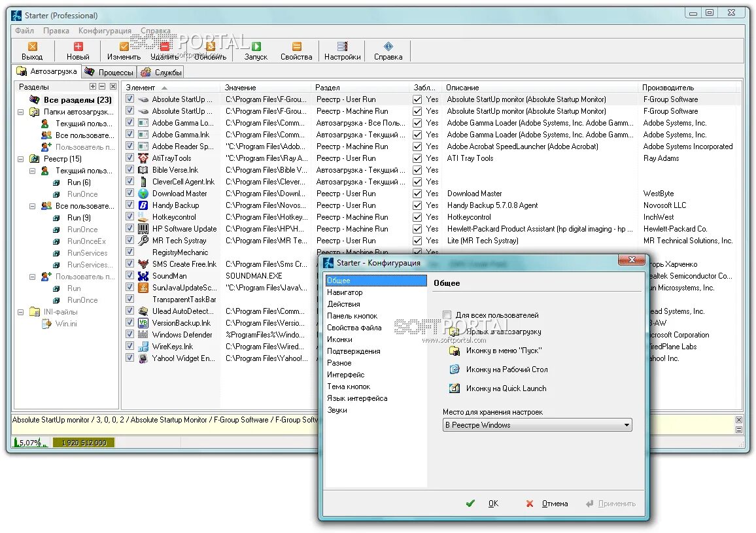Click the Запуск green play icon

coord(256,46)
